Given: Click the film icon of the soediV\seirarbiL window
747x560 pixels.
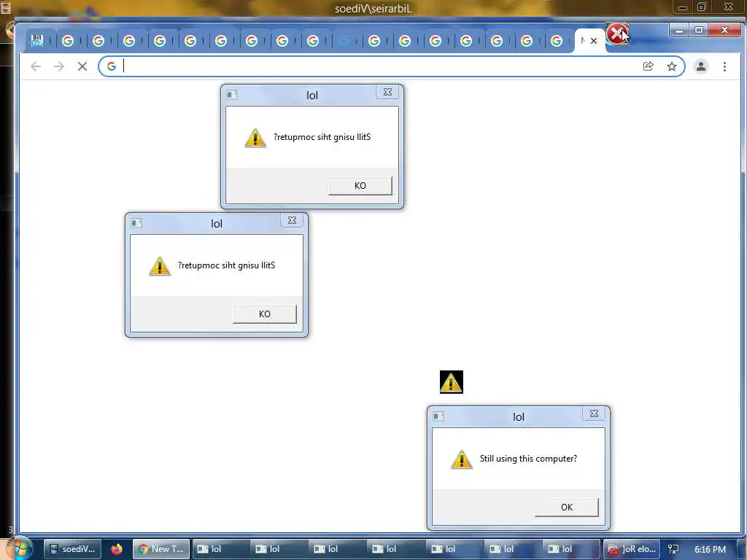Looking at the screenshot, I should (x=6, y=7).
